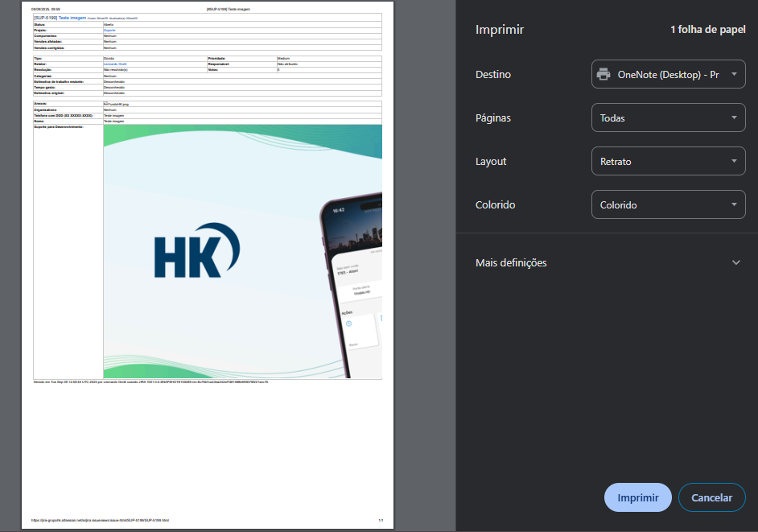This screenshot has width=758, height=532.
Task: Click the "[SUP-5199] Teste imagem" issue title in preview
Action: tap(60, 18)
